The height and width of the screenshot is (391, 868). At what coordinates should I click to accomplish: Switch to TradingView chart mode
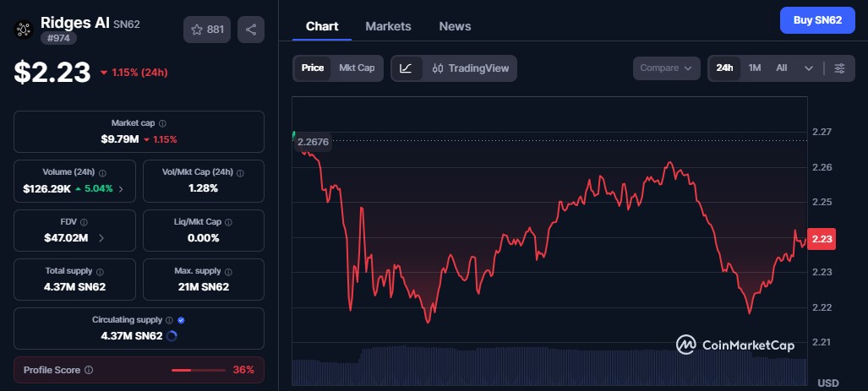470,68
